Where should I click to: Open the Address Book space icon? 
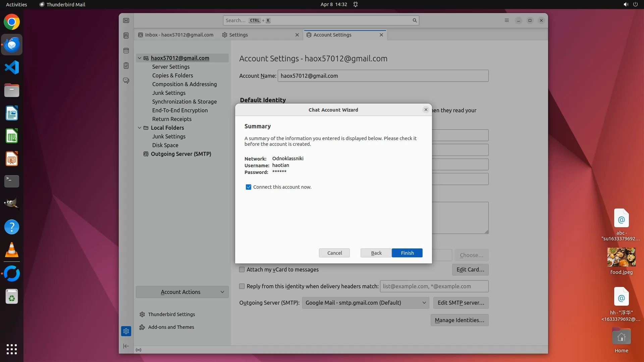tap(126, 36)
